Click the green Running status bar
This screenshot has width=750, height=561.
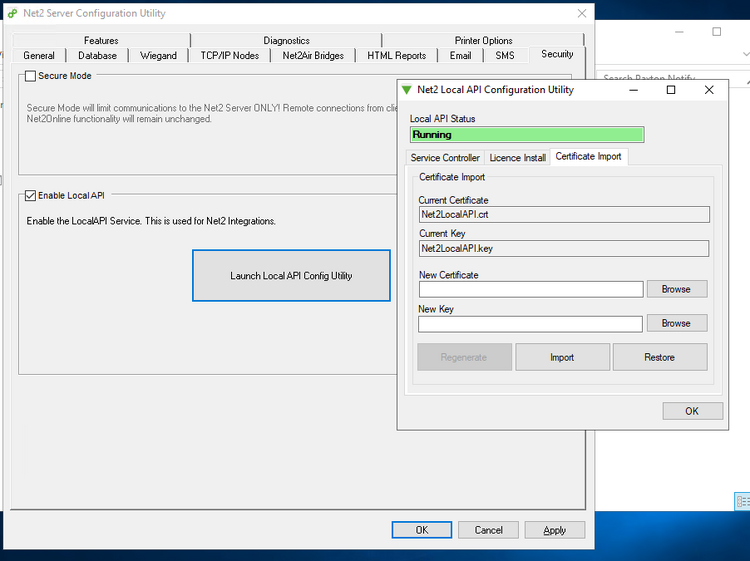click(527, 134)
